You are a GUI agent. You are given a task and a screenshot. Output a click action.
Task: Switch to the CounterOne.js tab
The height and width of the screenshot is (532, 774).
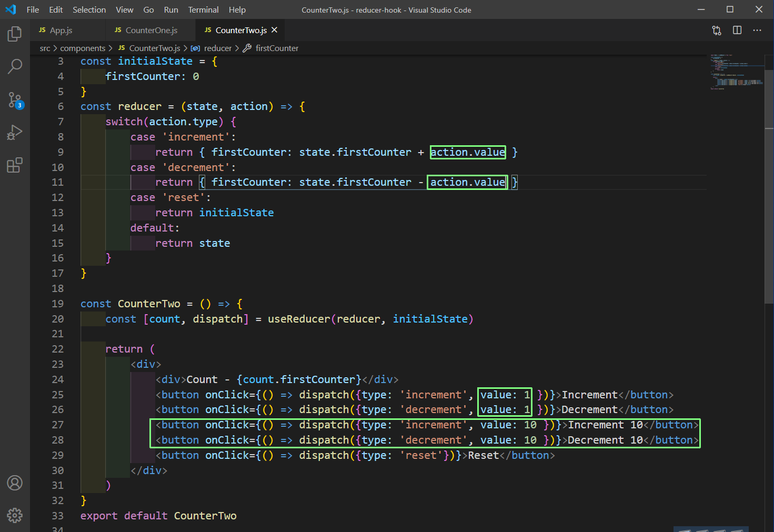tap(150, 30)
